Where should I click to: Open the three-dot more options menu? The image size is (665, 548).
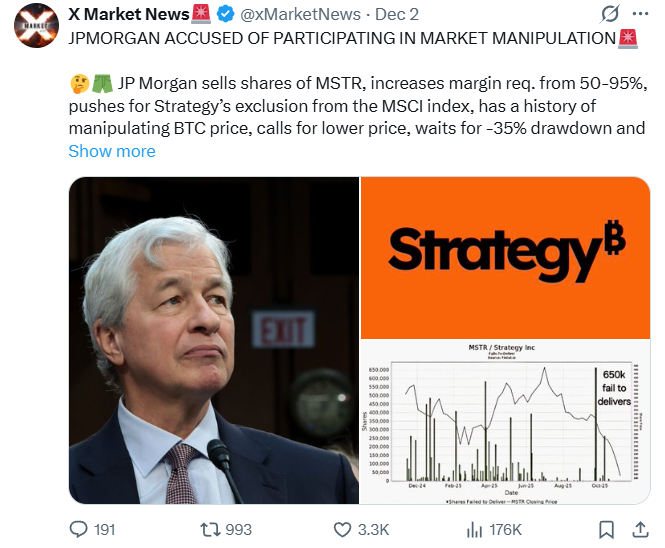[x=642, y=15]
